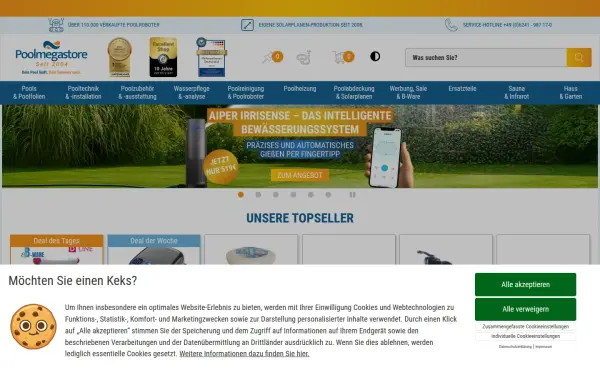Click the yellow search magnifier button

click(579, 57)
